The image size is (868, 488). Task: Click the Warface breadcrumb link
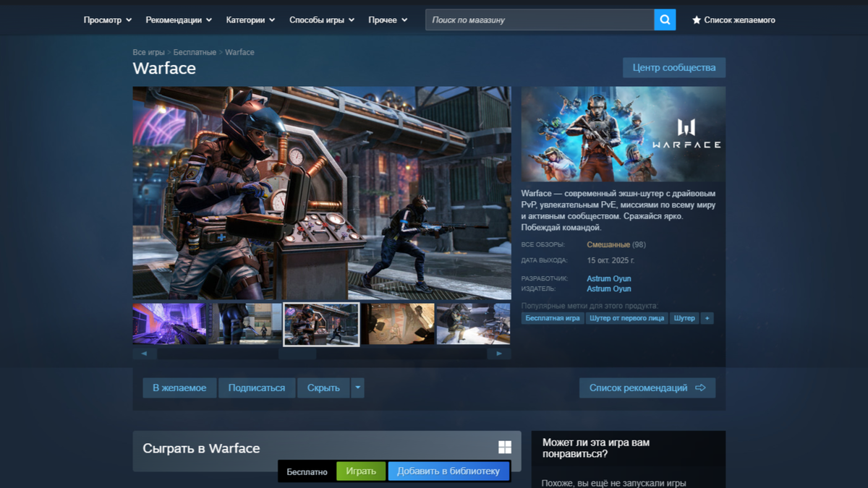[239, 53]
